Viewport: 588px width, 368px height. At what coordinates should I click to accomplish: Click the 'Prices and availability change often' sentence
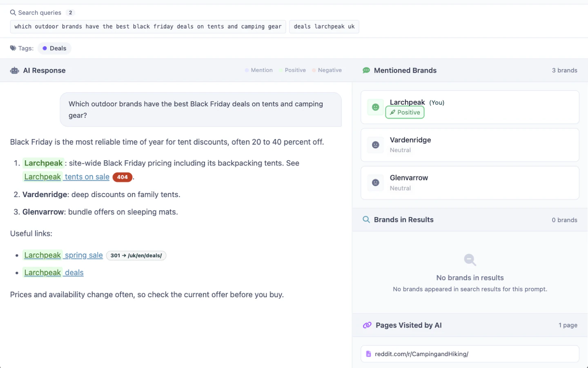coord(147,294)
